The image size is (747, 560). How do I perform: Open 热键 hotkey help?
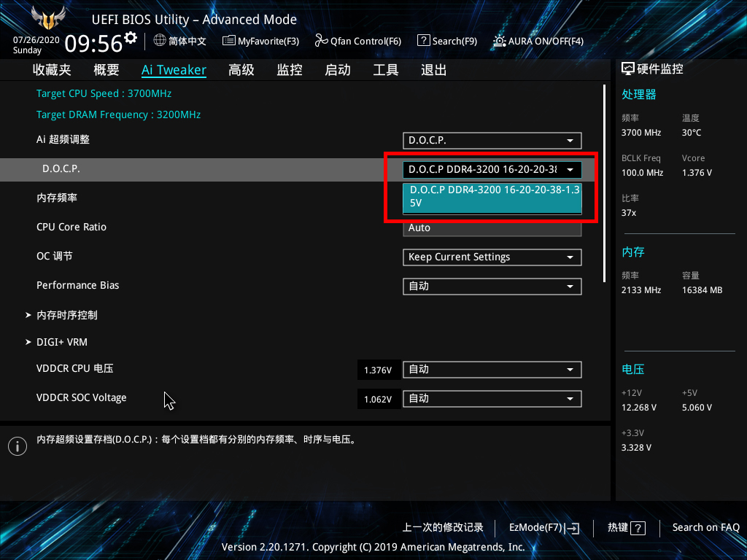pos(627,528)
